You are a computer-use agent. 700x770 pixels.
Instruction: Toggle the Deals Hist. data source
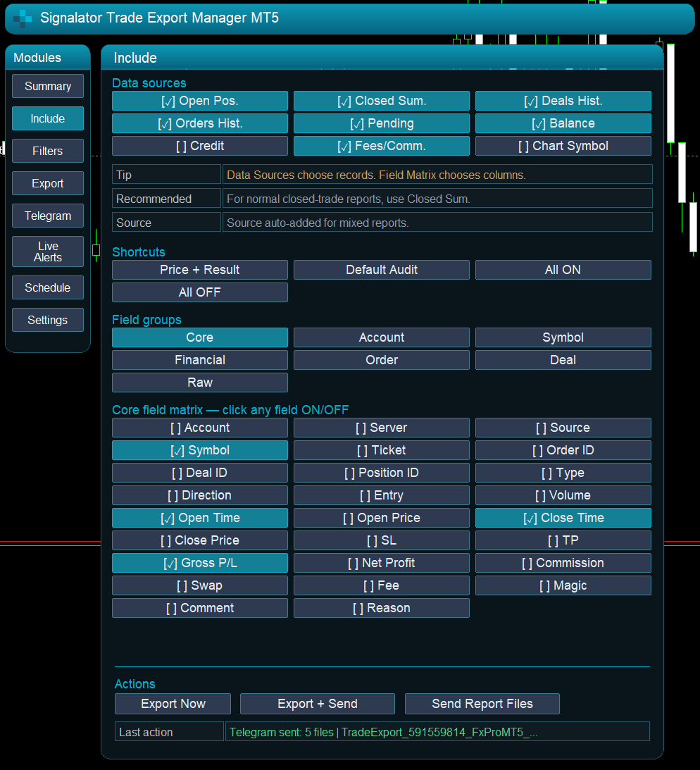(x=563, y=101)
